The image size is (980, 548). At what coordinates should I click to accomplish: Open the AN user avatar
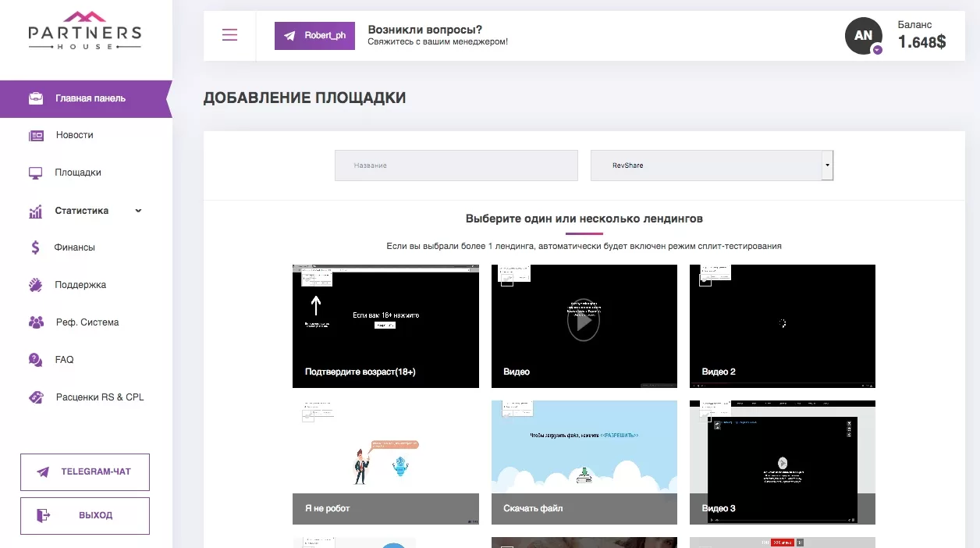(x=863, y=36)
